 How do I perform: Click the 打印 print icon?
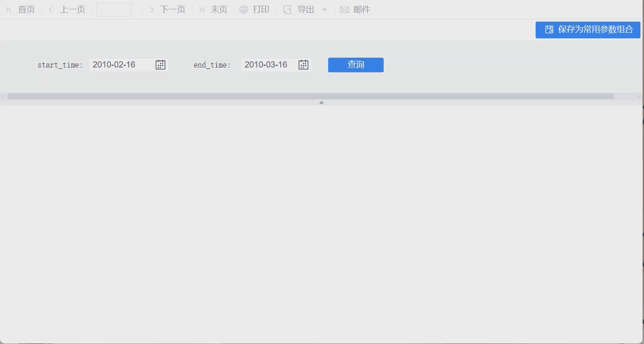[x=243, y=9]
